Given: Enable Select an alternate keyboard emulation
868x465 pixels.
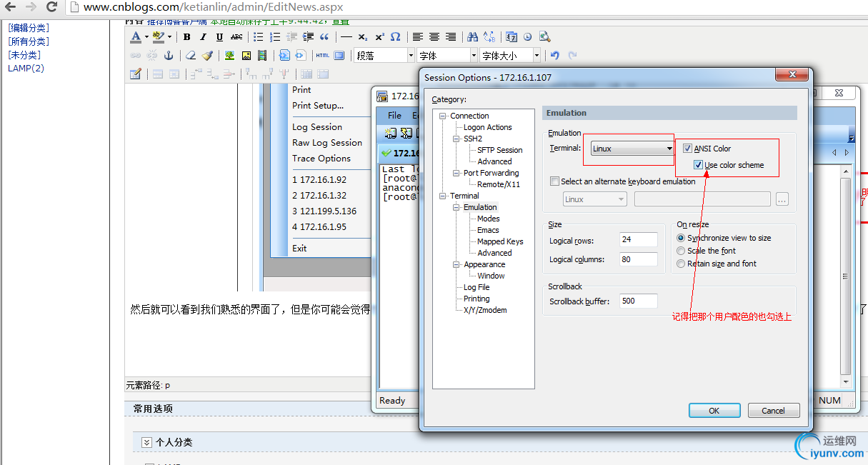Looking at the screenshot, I should click(x=555, y=181).
